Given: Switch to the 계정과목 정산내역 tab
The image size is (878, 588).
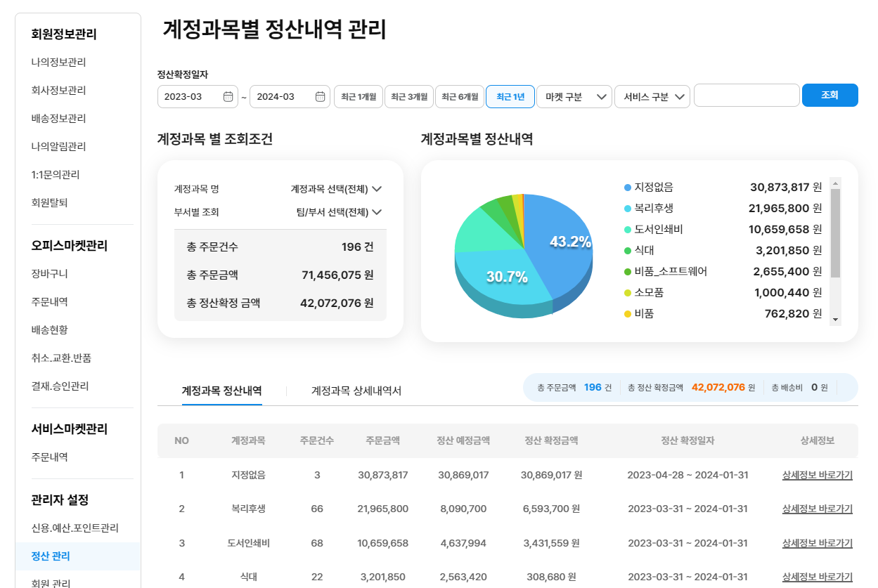Looking at the screenshot, I should pos(221,391).
